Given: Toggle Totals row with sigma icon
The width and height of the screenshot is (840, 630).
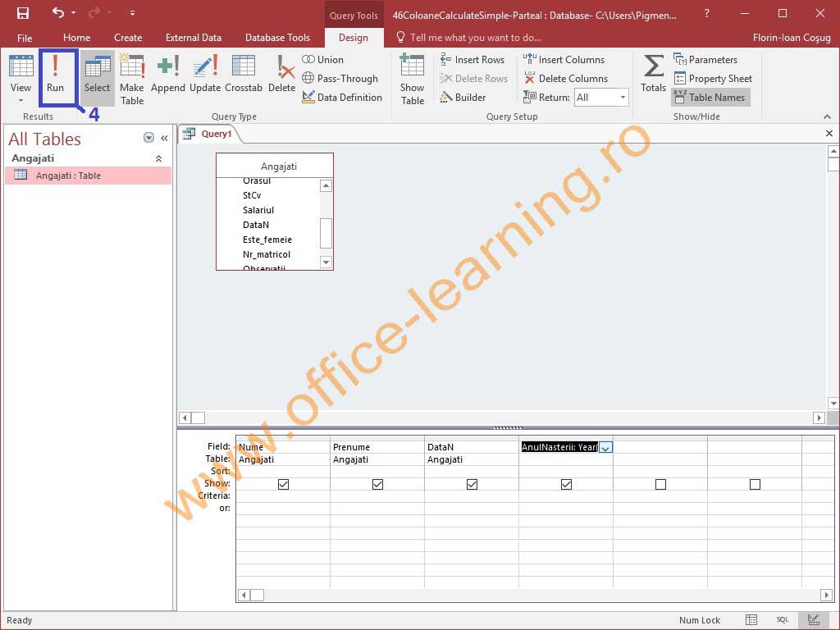Looking at the screenshot, I should point(654,75).
